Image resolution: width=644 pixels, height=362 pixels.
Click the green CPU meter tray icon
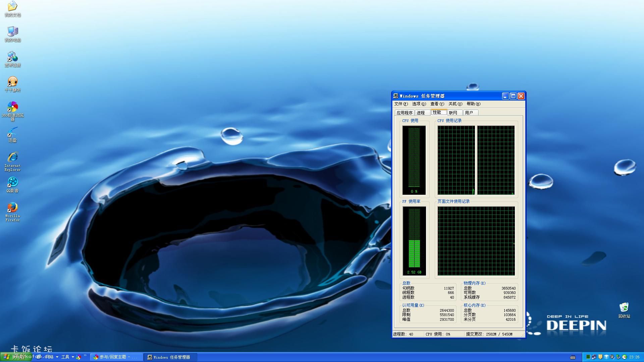[588, 357]
